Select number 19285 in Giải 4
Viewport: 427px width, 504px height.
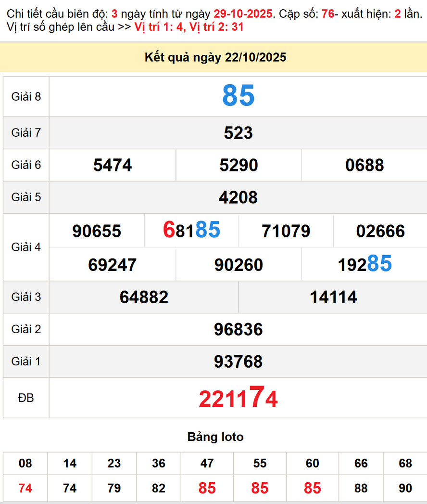point(364,264)
